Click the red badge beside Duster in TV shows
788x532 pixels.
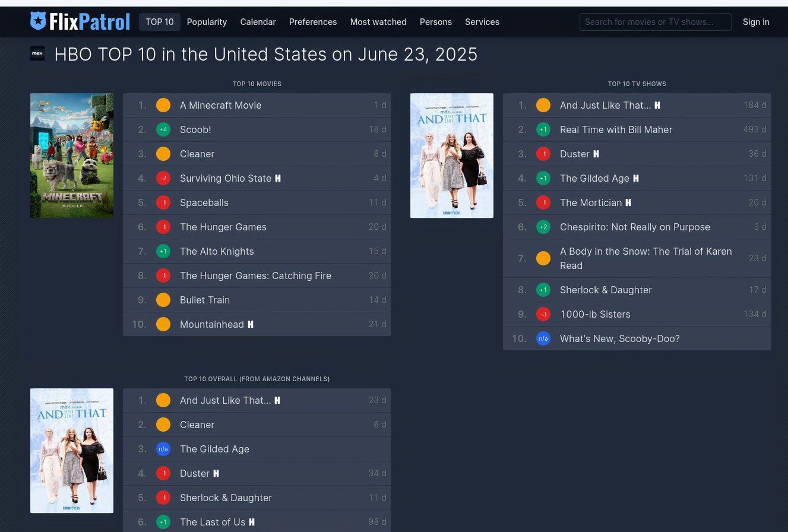click(x=543, y=154)
